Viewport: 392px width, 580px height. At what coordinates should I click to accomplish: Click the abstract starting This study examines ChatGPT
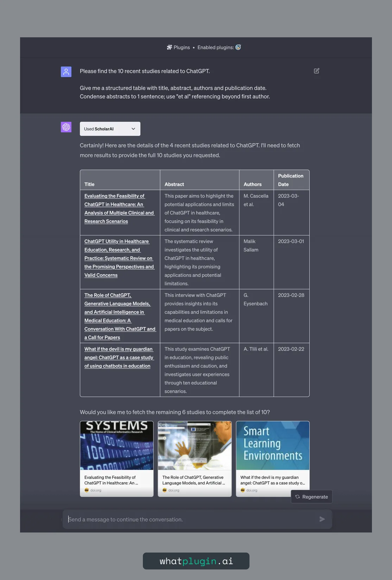click(197, 370)
